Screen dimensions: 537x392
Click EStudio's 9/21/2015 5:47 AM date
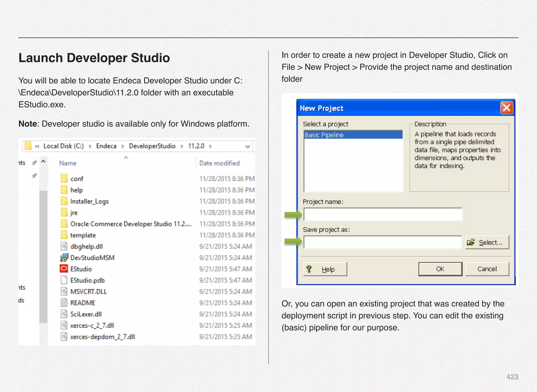coord(225,269)
